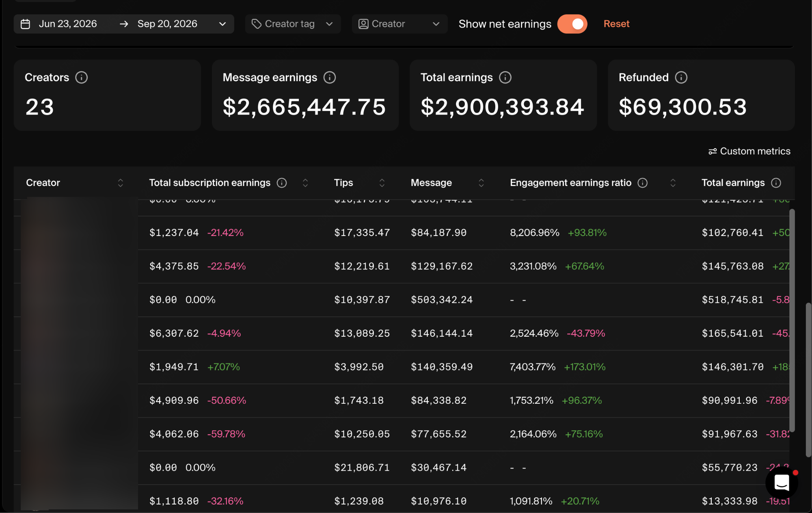Image resolution: width=812 pixels, height=513 pixels.
Task: Click the Message earnings info icon
Action: pyautogui.click(x=330, y=77)
